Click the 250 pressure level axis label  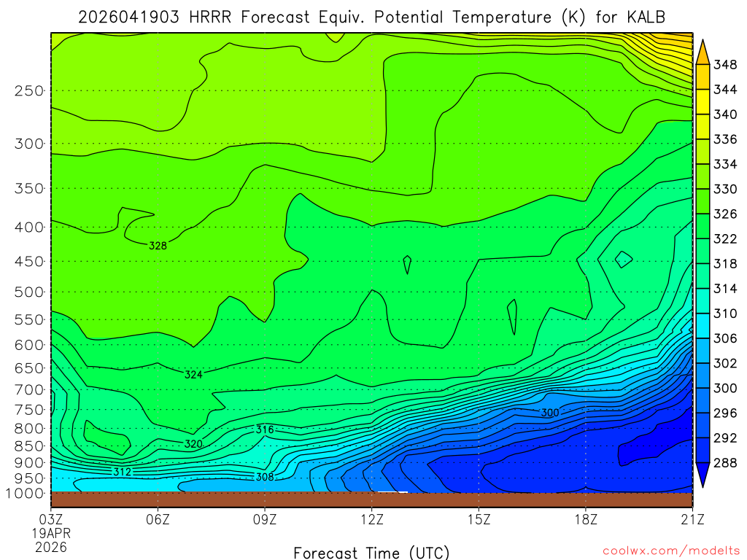tap(29, 90)
